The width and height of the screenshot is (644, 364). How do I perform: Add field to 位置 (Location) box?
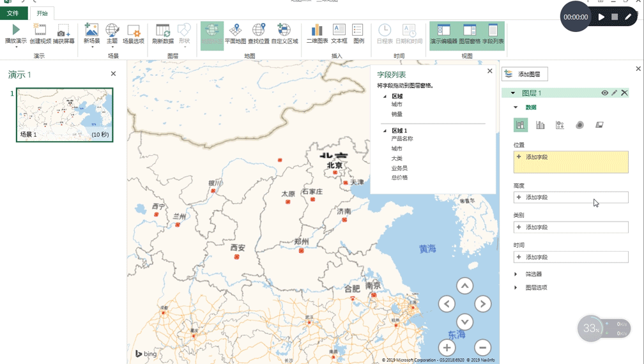pos(571,162)
